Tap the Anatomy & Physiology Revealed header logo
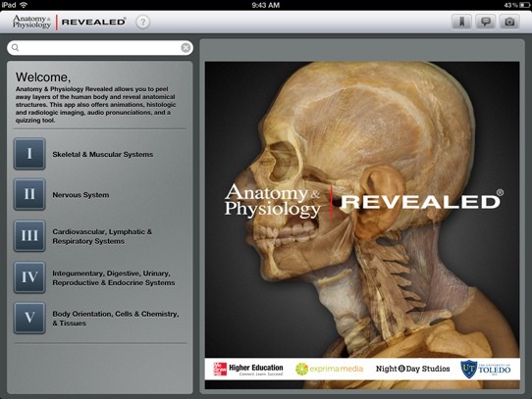 70,22
